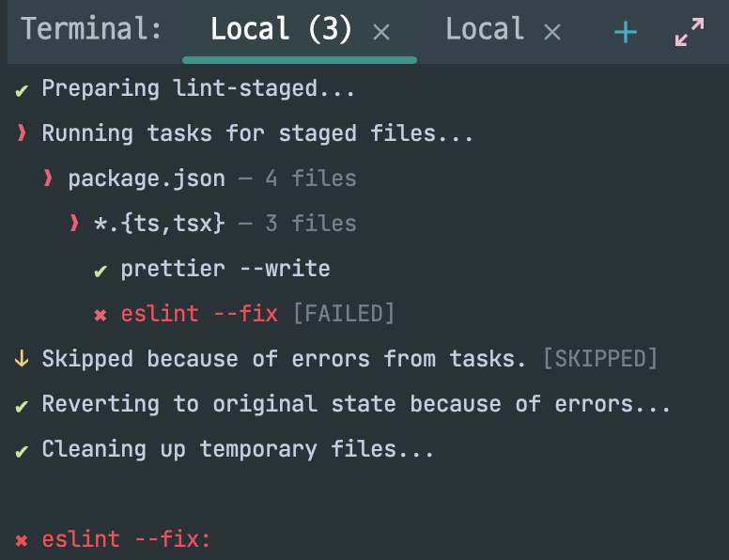Switch to the Local tab
The width and height of the screenshot is (729, 560).
pos(485,29)
